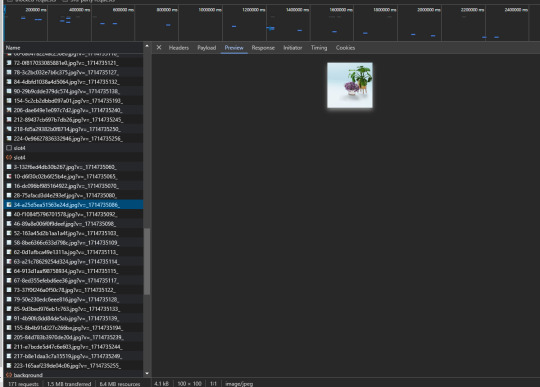Viewport: 540px width, 387px height.
Task: Select the request name starting with 40-
Action: click(65, 215)
